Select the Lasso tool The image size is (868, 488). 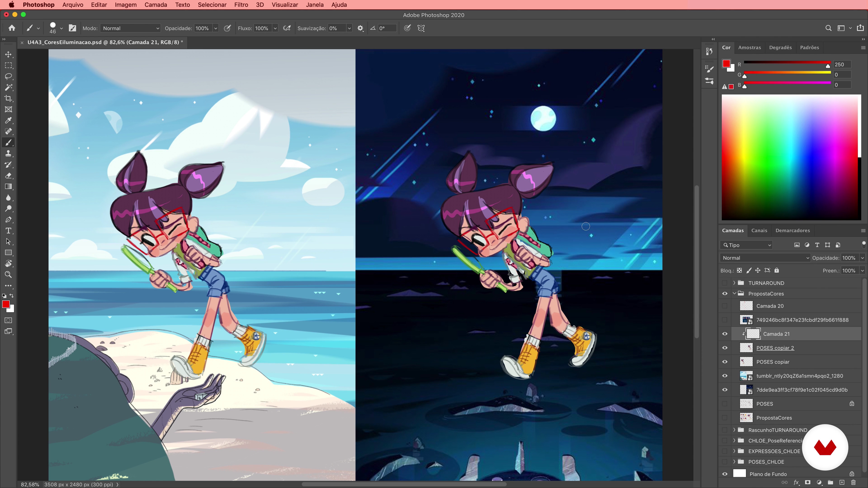click(x=8, y=76)
